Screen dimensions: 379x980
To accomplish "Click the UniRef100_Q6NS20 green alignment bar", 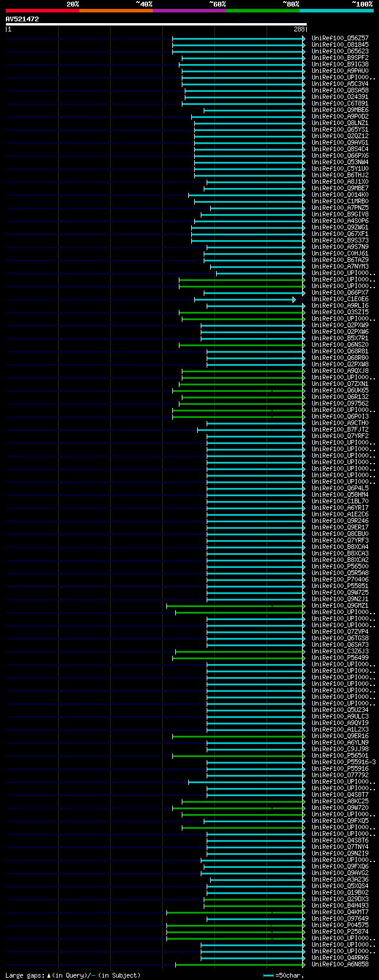I will pos(242,344).
